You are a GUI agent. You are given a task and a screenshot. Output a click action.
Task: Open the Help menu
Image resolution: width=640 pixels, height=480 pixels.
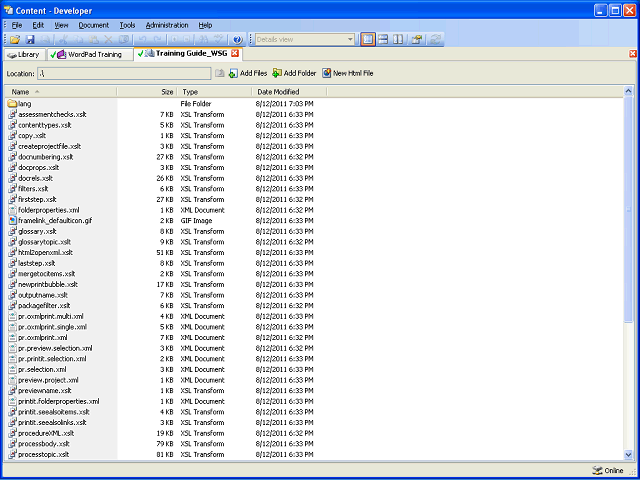205,25
